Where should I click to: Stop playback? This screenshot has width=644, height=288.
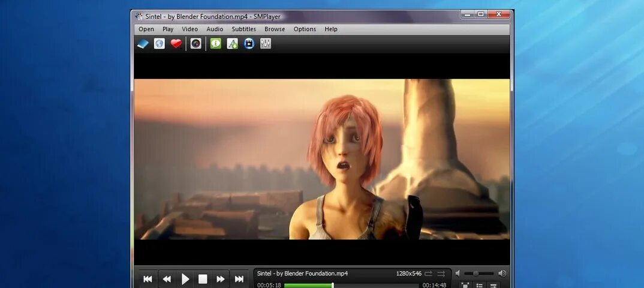coord(203,280)
